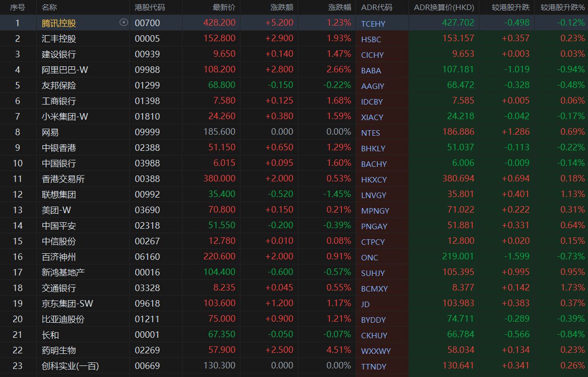The height and width of the screenshot is (377, 588).
Task: Click the ADR code NTES
Action: [x=371, y=133]
